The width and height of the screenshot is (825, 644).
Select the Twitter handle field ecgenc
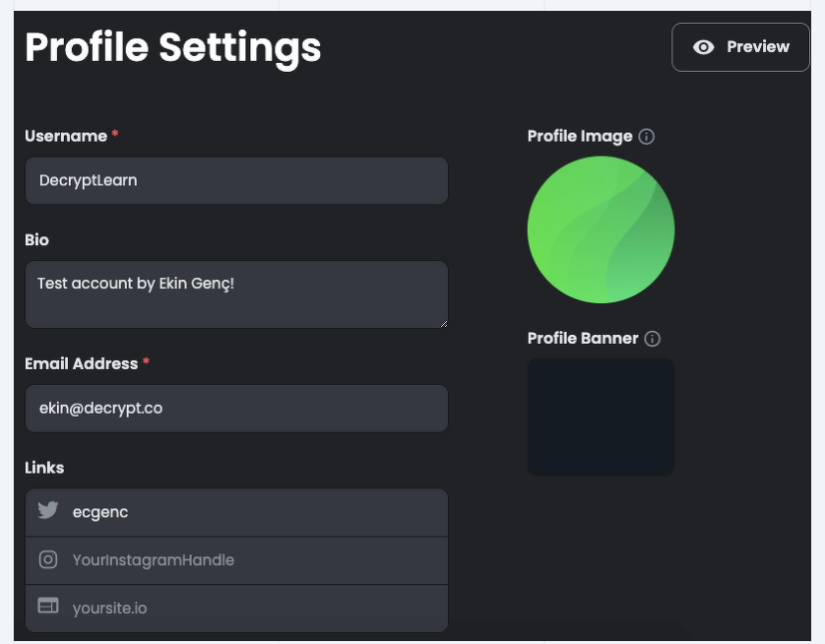236,512
